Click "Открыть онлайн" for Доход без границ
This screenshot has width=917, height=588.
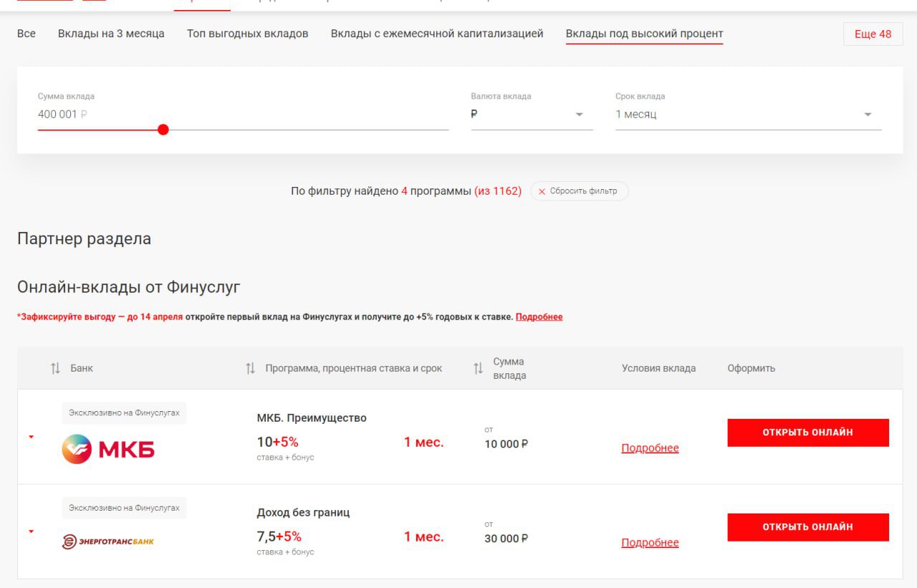pyautogui.click(x=808, y=527)
